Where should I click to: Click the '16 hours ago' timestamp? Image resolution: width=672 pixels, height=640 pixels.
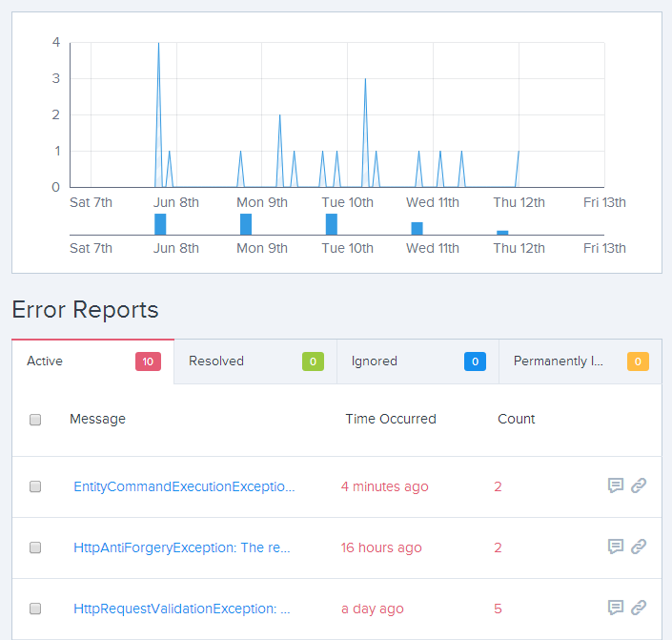(381, 547)
